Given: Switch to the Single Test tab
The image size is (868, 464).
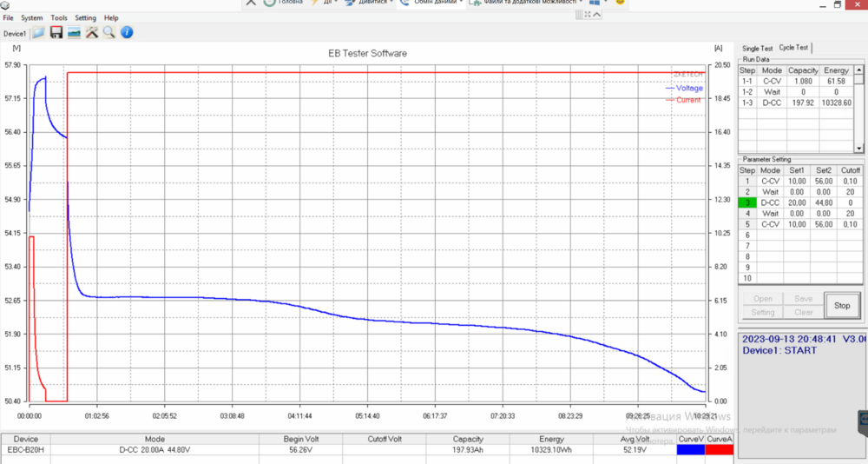Looking at the screenshot, I should tap(757, 49).
